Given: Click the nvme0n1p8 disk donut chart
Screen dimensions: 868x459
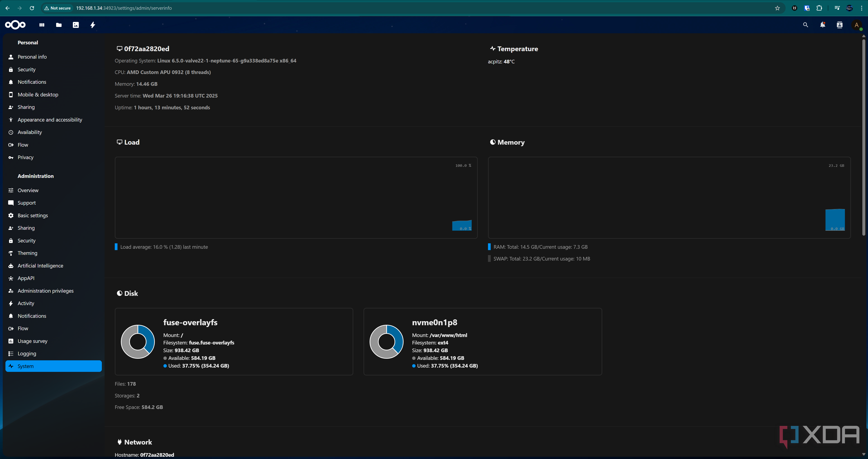Looking at the screenshot, I should tap(387, 342).
